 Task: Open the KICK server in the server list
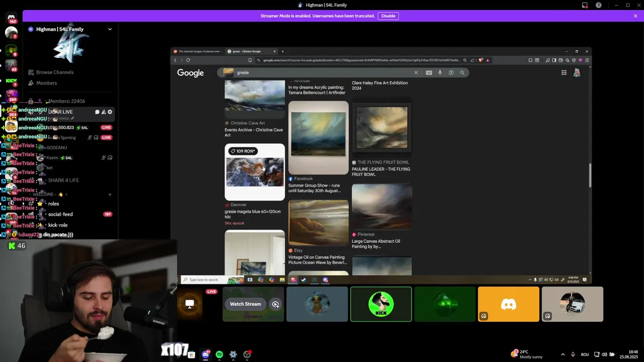pos(11,80)
